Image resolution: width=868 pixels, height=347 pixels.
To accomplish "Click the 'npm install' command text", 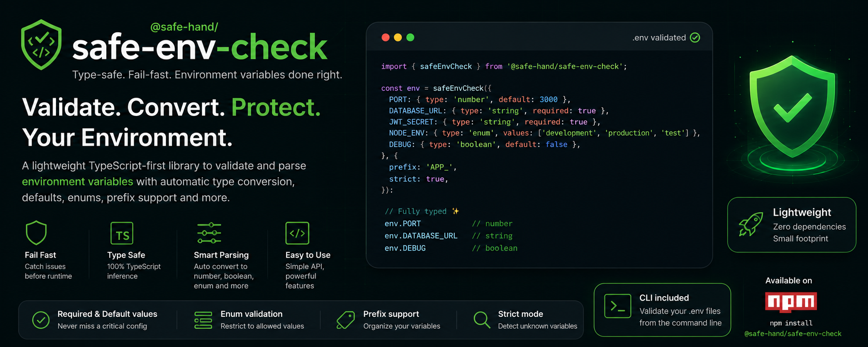I will click(791, 323).
